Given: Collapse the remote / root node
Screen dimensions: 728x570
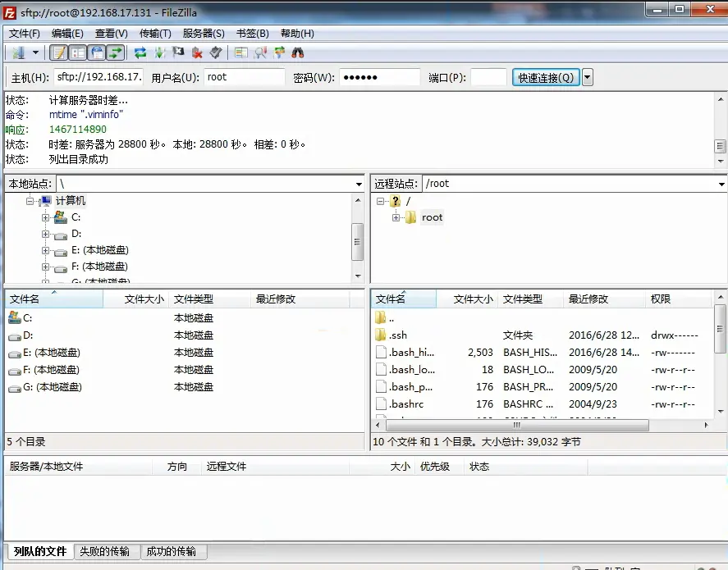Looking at the screenshot, I should pos(380,201).
